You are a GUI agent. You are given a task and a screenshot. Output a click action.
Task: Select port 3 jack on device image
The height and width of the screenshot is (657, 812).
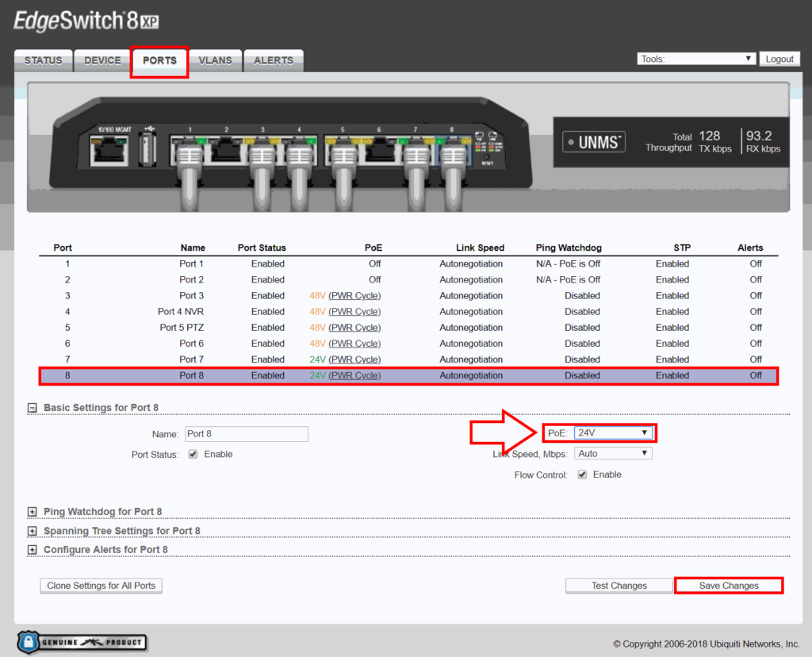(x=262, y=150)
